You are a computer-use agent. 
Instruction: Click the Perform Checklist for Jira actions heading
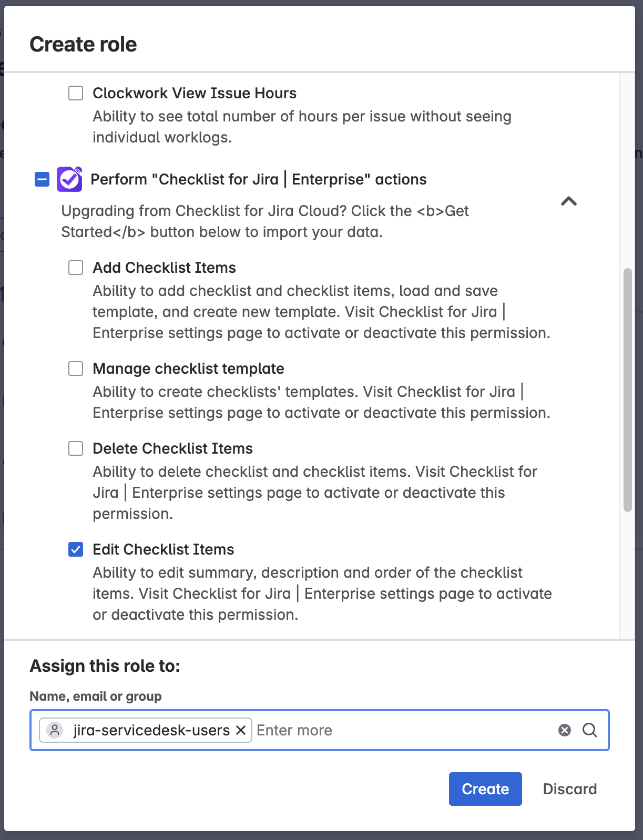[x=258, y=179]
